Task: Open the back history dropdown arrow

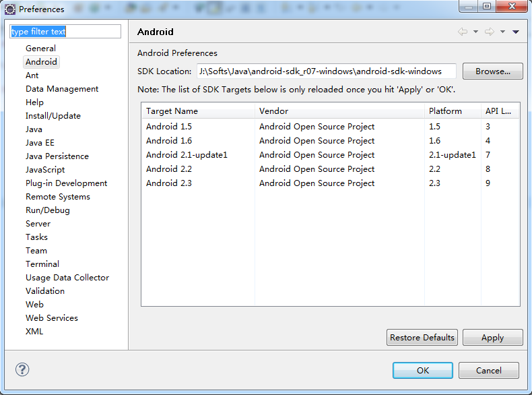Action: pyautogui.click(x=475, y=32)
